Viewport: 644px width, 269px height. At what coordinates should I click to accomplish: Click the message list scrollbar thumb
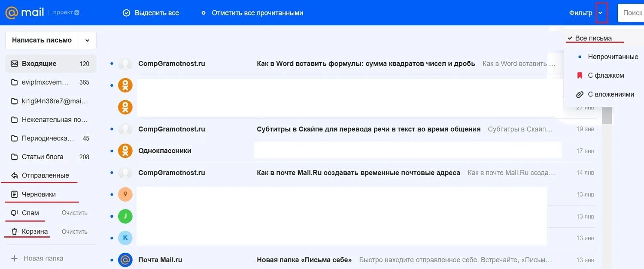tap(607, 115)
